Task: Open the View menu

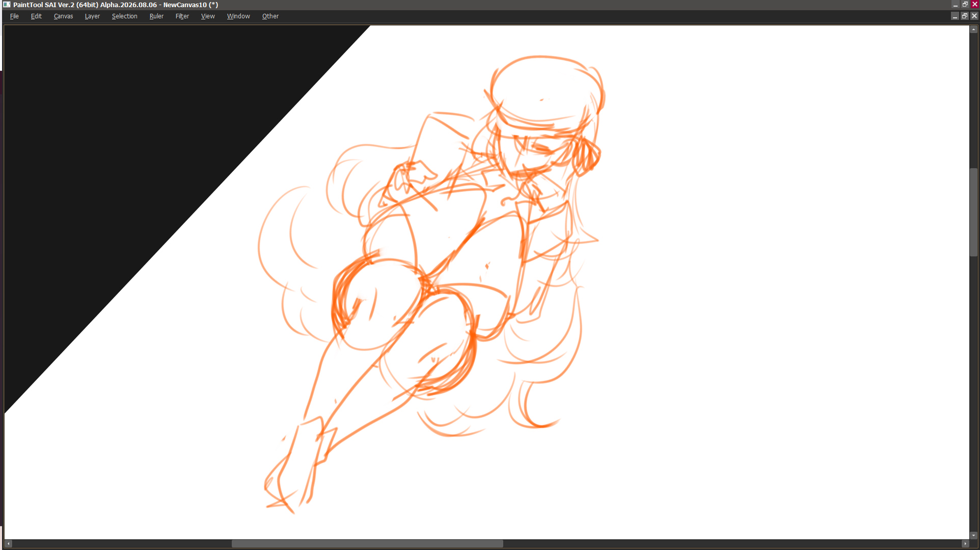Action: [x=208, y=16]
